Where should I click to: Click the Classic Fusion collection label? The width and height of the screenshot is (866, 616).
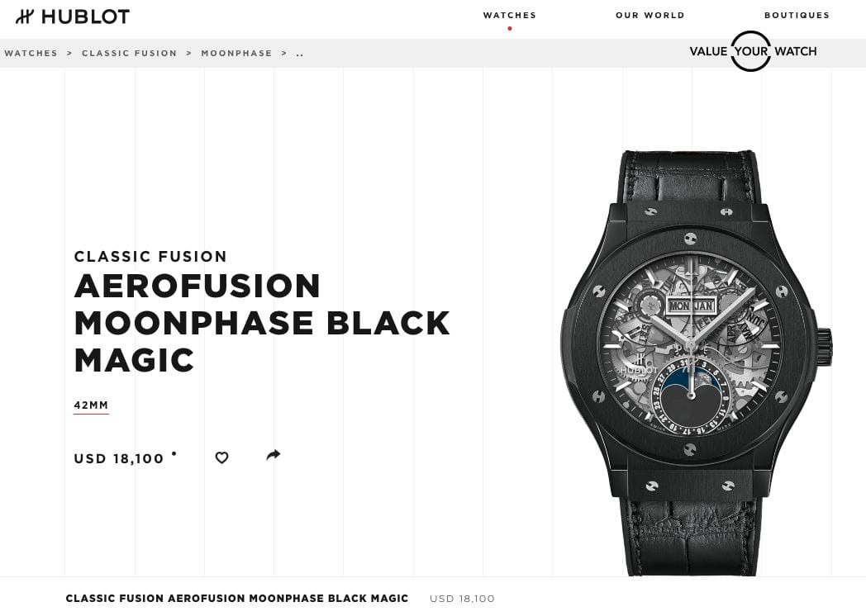pos(150,257)
